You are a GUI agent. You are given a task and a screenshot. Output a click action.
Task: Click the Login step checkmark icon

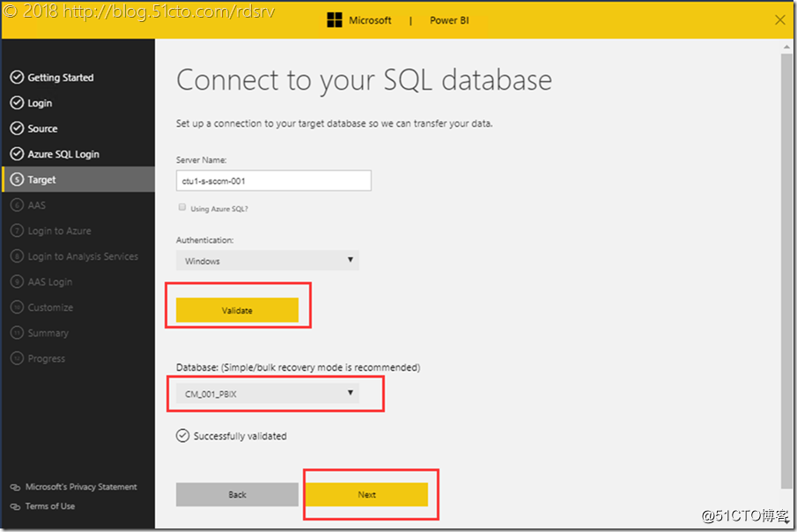17,103
